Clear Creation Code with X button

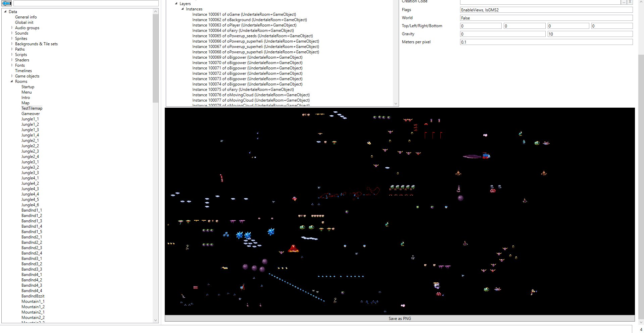(x=630, y=2)
